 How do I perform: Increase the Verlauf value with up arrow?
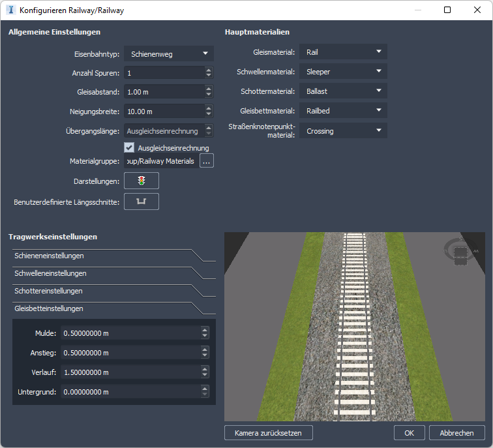point(205,369)
